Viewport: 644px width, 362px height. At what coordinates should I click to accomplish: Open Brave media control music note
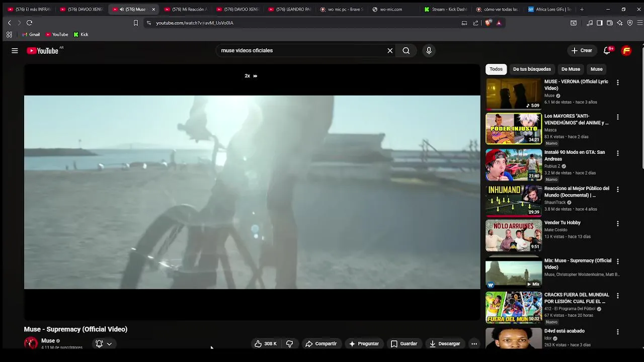tap(590, 23)
